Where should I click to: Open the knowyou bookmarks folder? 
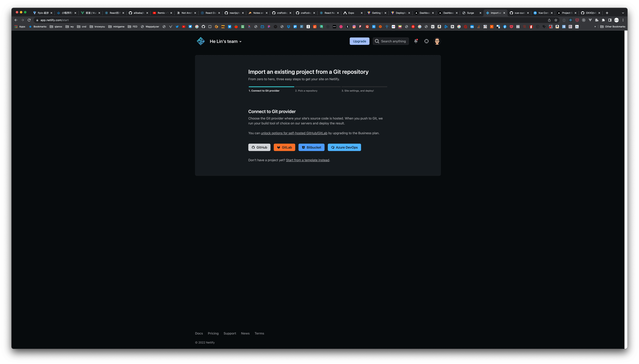[97, 26]
